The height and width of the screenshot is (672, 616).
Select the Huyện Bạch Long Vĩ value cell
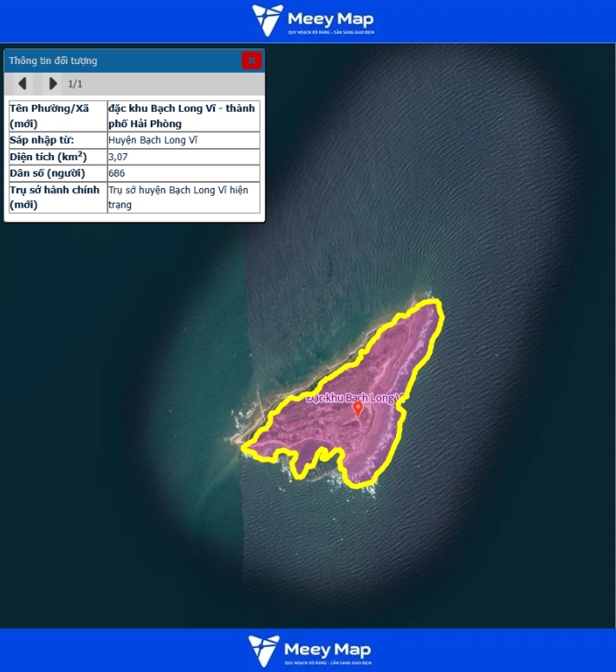pyautogui.click(x=183, y=139)
